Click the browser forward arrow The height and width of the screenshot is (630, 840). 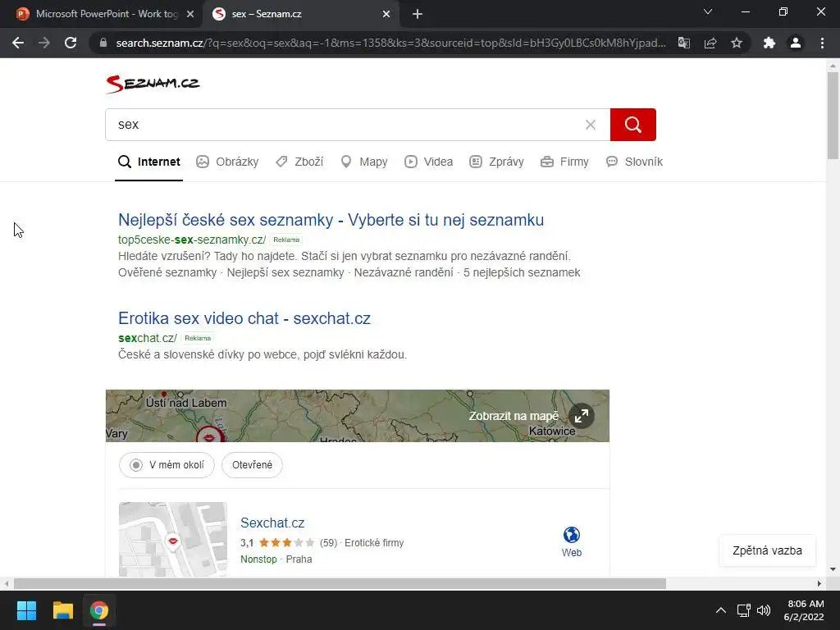point(44,43)
